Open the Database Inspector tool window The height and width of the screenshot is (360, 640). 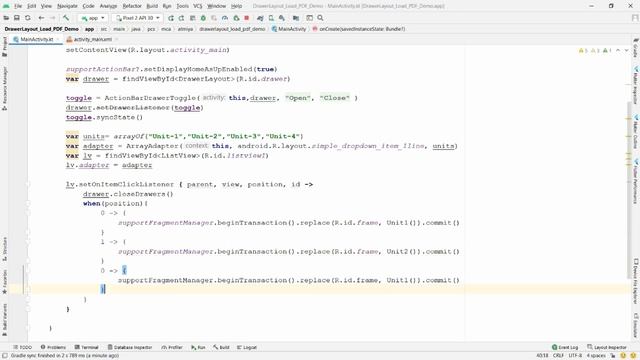[130, 347]
